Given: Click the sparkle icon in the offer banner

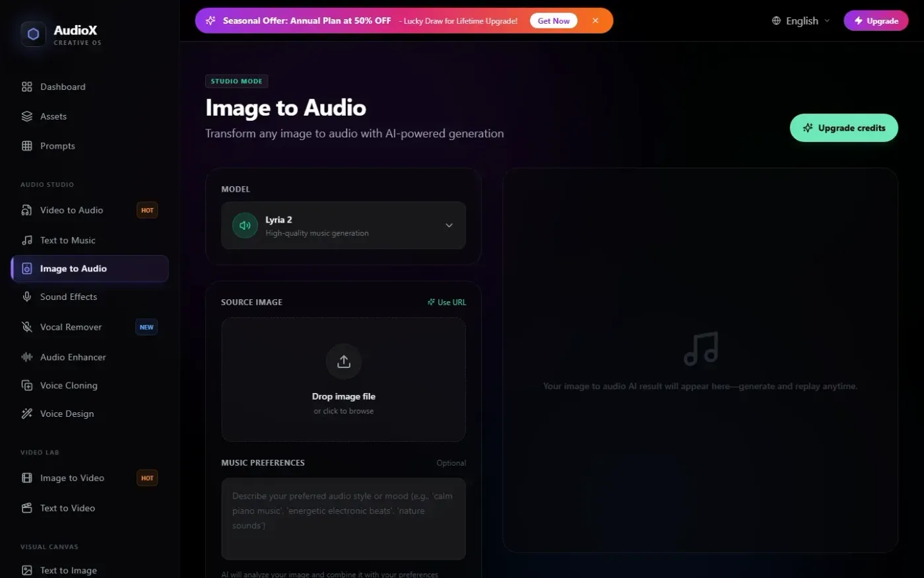Looking at the screenshot, I should click(x=211, y=20).
